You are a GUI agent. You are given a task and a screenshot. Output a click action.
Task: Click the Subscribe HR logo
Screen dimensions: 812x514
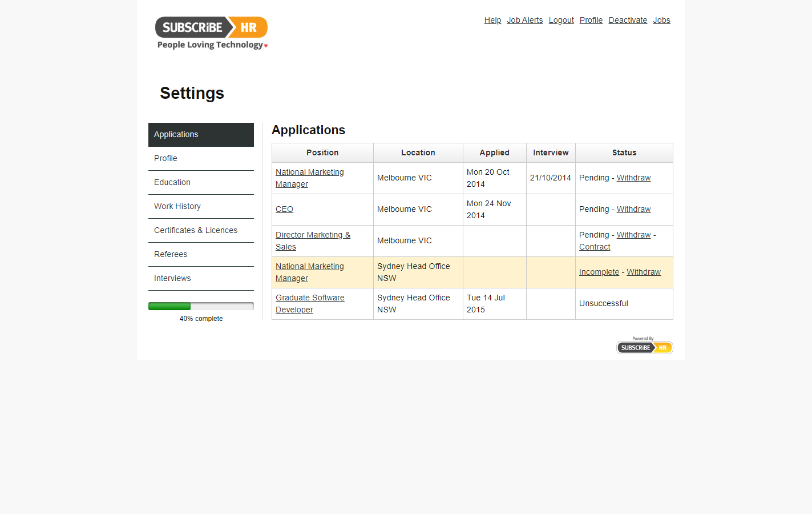(x=211, y=27)
